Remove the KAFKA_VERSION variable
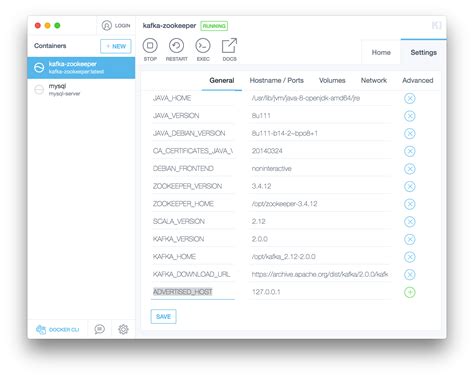 (x=410, y=239)
